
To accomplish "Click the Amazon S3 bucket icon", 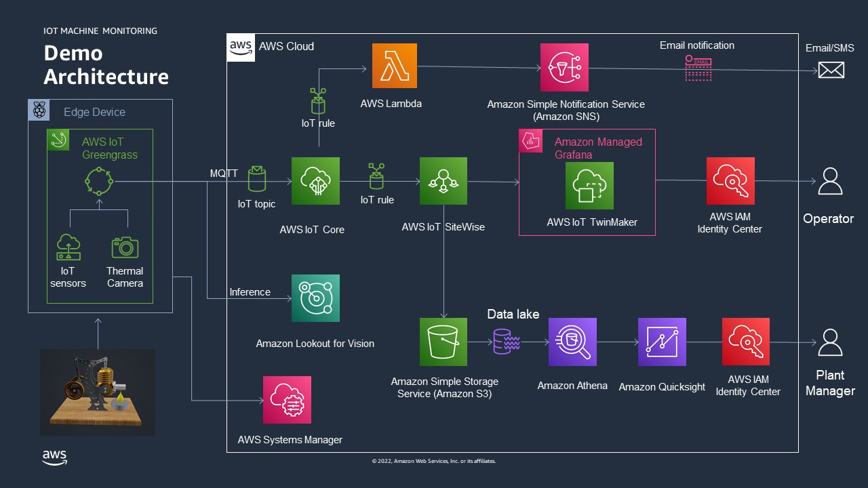I will coord(443,342).
